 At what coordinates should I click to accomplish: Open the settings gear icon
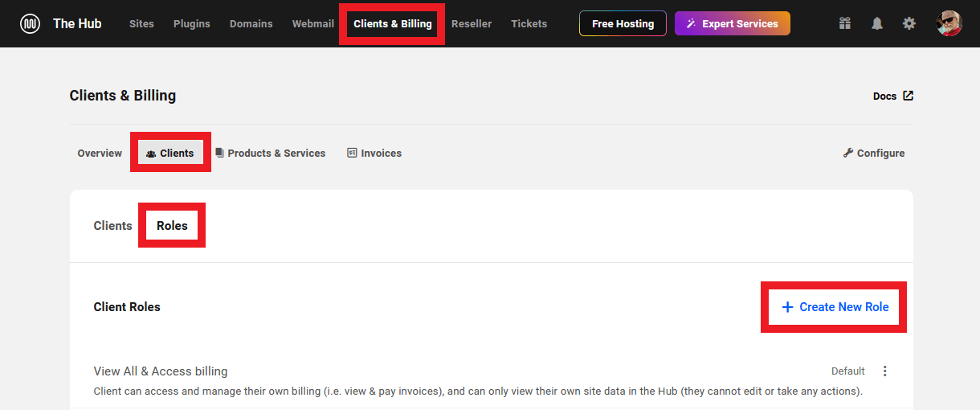pos(909,24)
